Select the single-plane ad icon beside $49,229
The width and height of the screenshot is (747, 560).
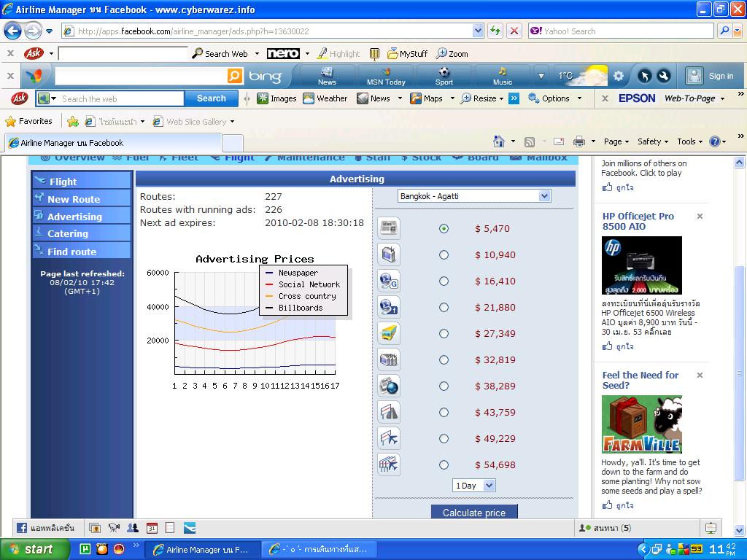pos(389,438)
